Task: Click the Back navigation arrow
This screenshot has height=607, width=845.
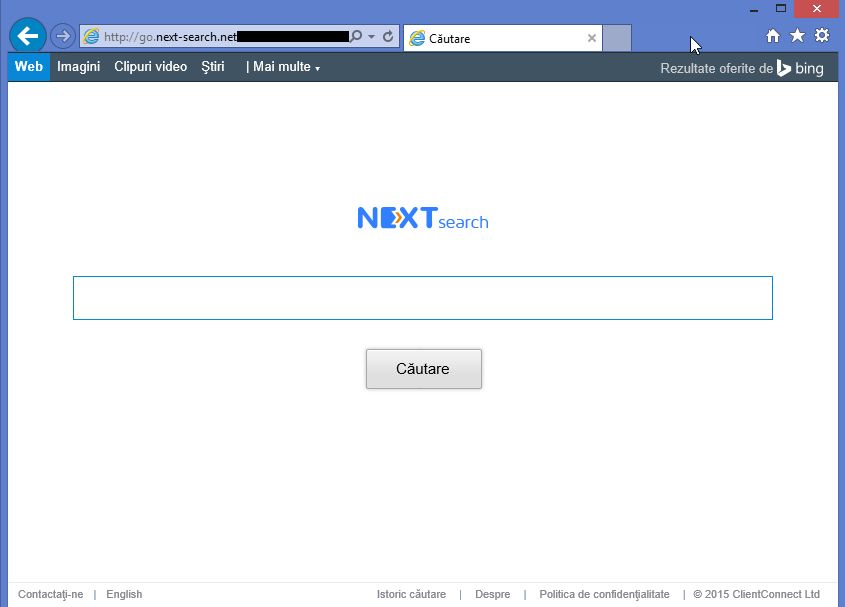Action: coord(27,35)
